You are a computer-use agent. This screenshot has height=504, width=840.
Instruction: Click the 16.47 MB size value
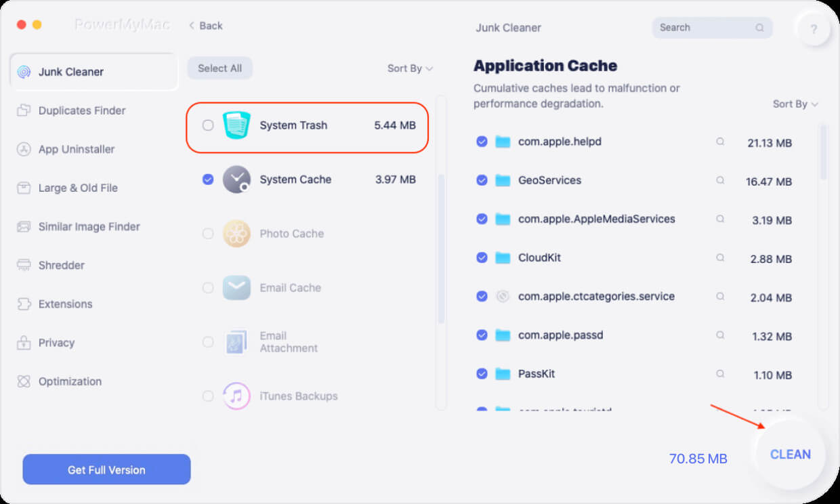click(x=769, y=182)
